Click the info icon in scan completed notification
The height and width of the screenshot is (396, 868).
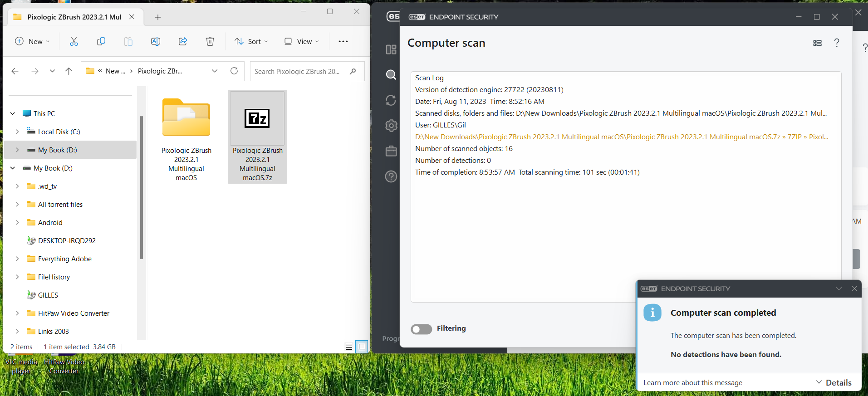coord(652,313)
